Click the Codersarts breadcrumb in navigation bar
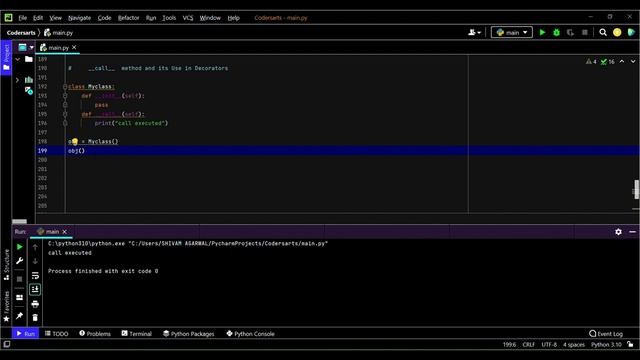This screenshot has height=360, width=640. pyautogui.click(x=21, y=33)
